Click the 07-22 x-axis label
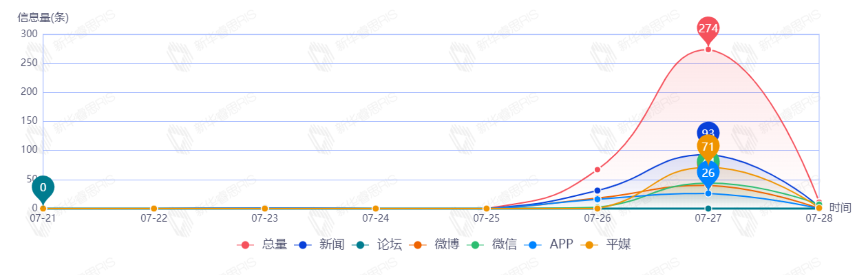Screen dimensions: 868x275 [154, 218]
